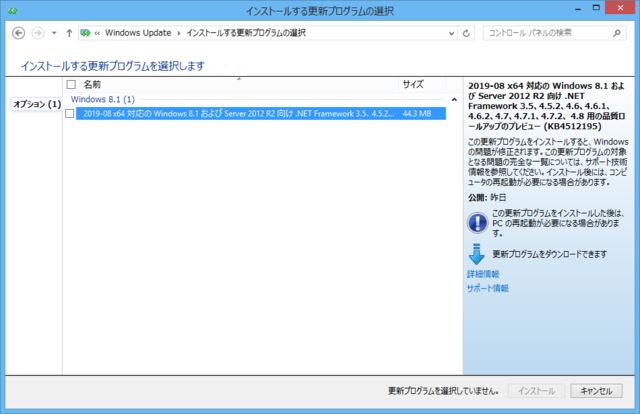Viewport: 640px width, 414px height.
Task: Go up one level with the up arrow
Action: click(69, 33)
